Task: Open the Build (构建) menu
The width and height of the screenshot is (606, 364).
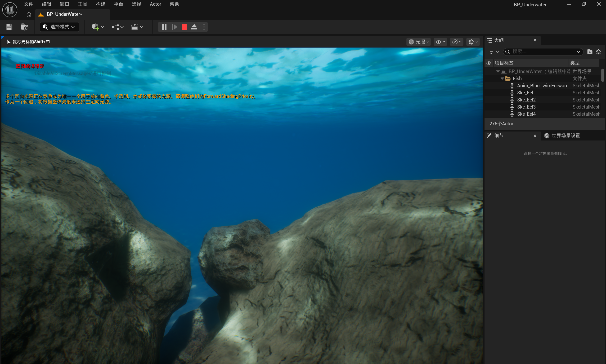Action: [100, 4]
